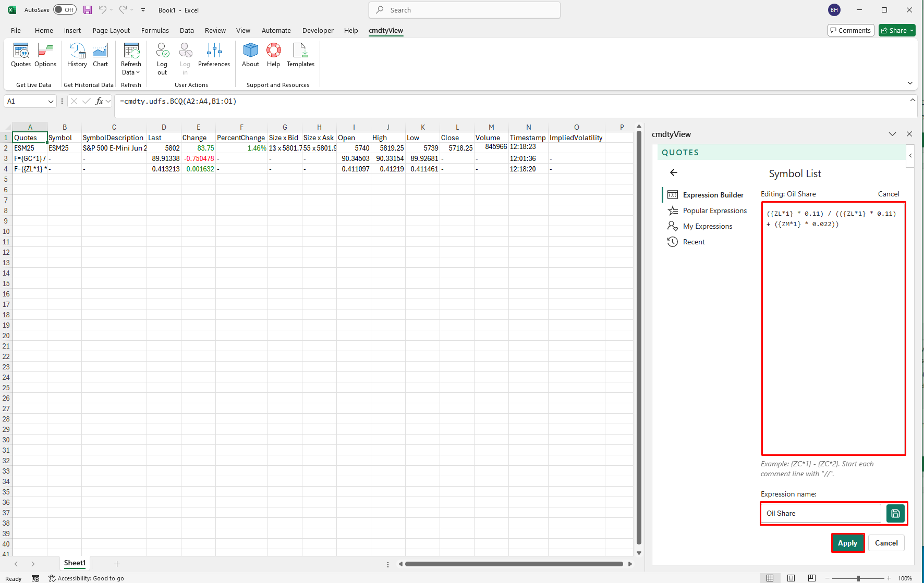Viewport: 924px width, 583px height.
Task: Switch to the Developer tab
Action: (x=318, y=30)
